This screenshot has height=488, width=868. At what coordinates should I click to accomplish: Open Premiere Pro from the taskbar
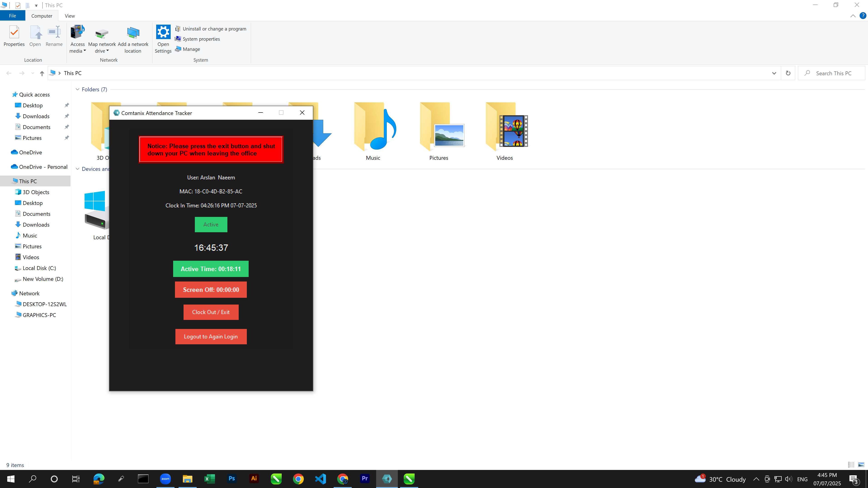[365, 479]
